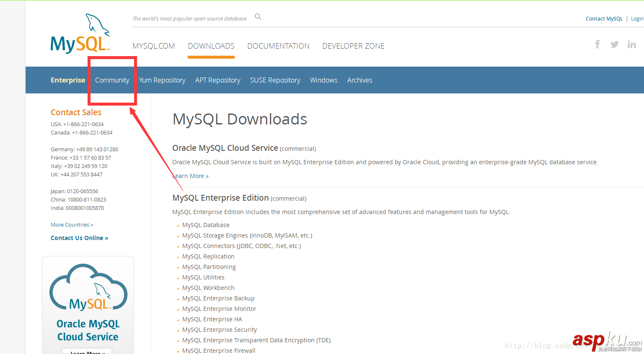Click the Login link

click(637, 19)
